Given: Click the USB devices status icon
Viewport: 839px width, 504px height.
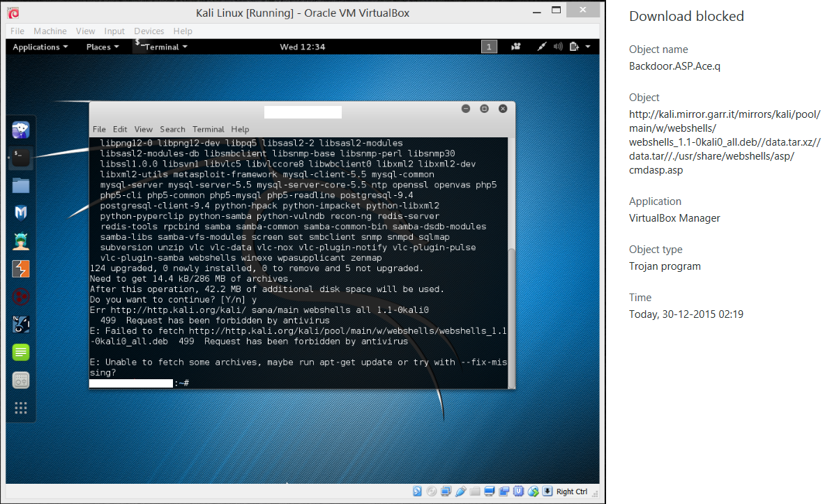Looking at the screenshot, I should click(460, 491).
